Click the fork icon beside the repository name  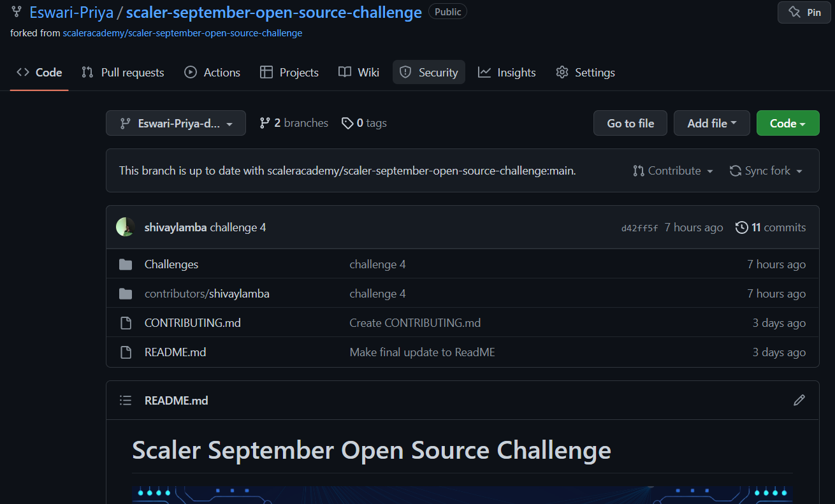15,11
